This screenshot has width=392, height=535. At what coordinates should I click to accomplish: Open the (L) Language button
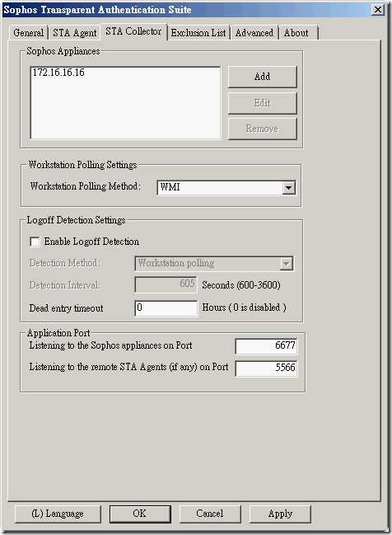click(x=58, y=514)
